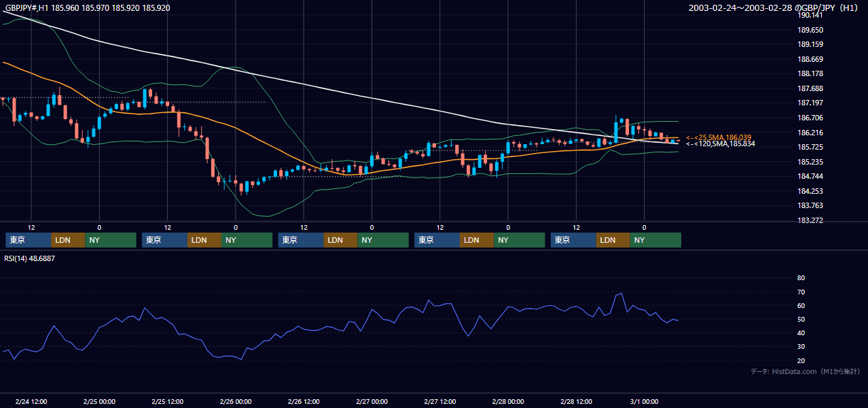The height and width of the screenshot is (408, 868).
Task: Click price axis label 189.159
Action: 810,45
